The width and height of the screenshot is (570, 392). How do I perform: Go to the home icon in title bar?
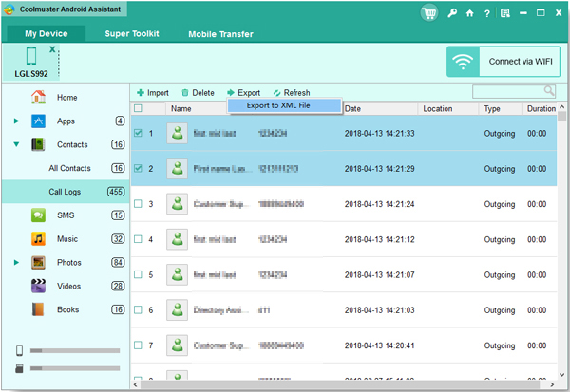(x=469, y=13)
